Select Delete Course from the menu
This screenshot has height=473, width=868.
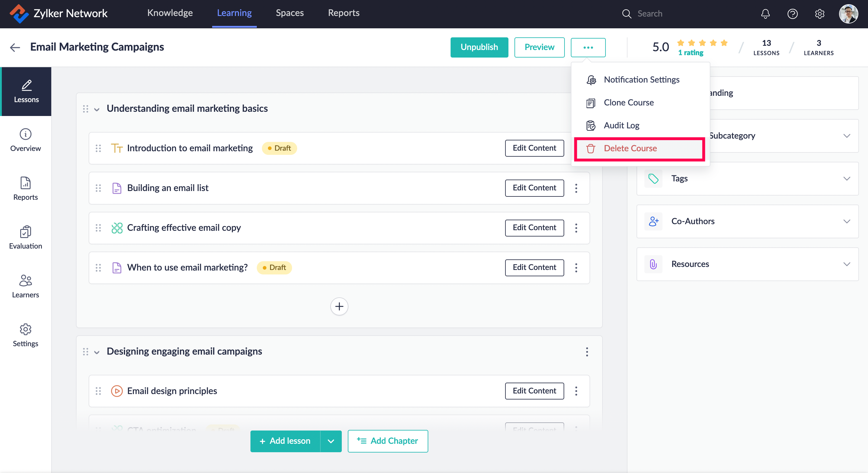[630, 148]
